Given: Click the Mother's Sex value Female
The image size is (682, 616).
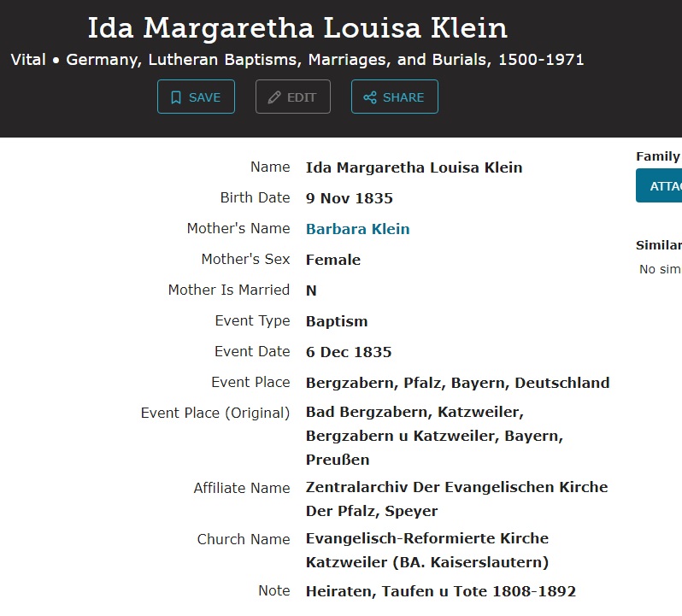Looking at the screenshot, I should coord(332,260).
